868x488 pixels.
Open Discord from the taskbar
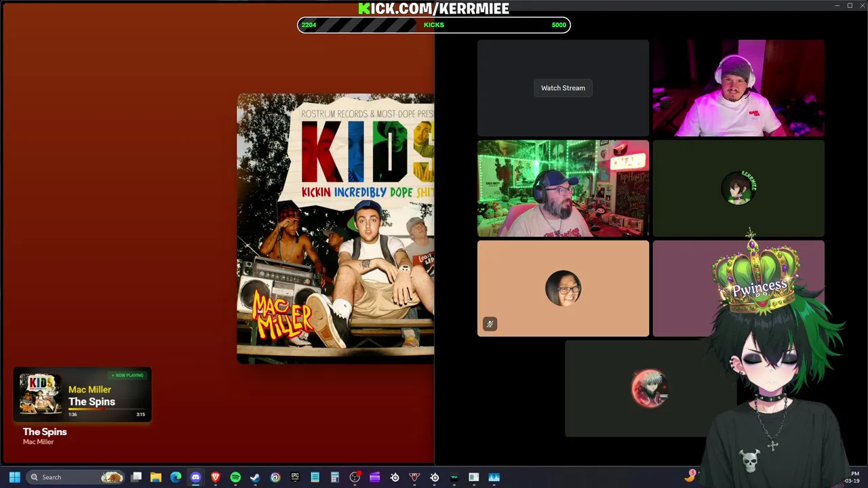(x=195, y=477)
